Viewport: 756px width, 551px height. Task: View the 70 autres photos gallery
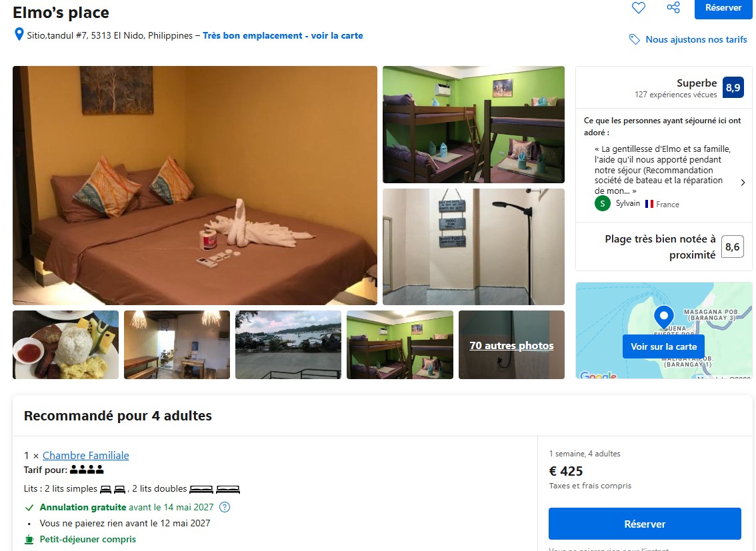click(511, 345)
